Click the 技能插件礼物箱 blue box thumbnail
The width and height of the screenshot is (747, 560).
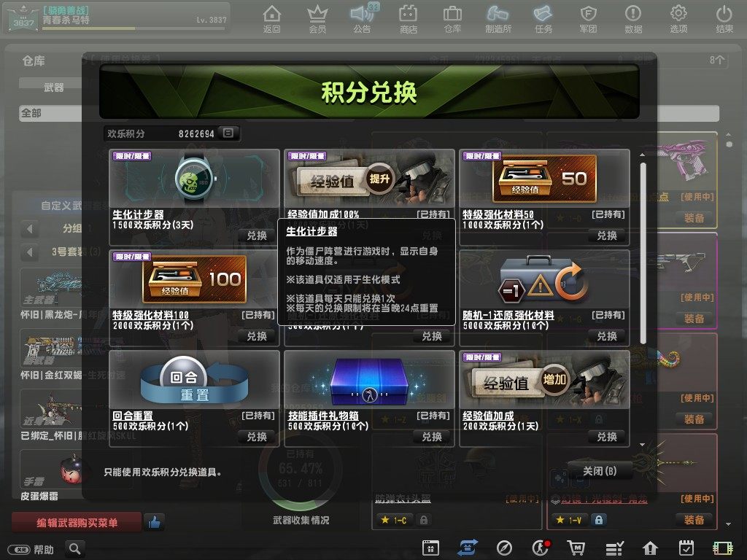click(x=369, y=380)
